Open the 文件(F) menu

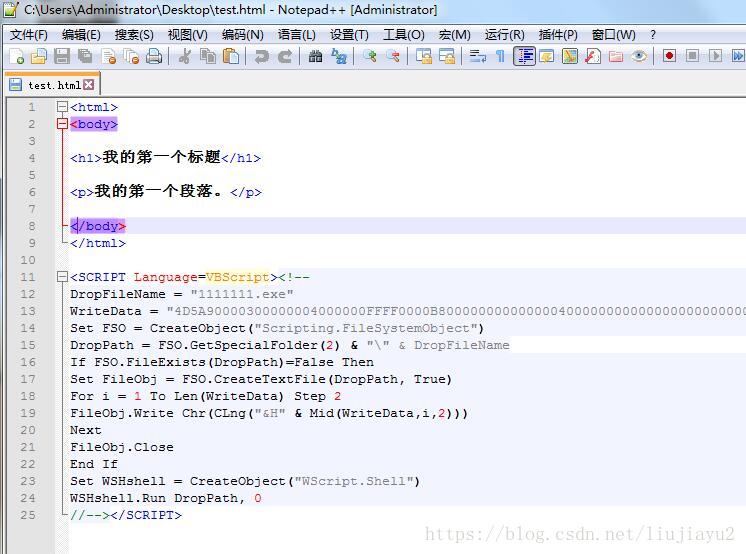(29, 35)
